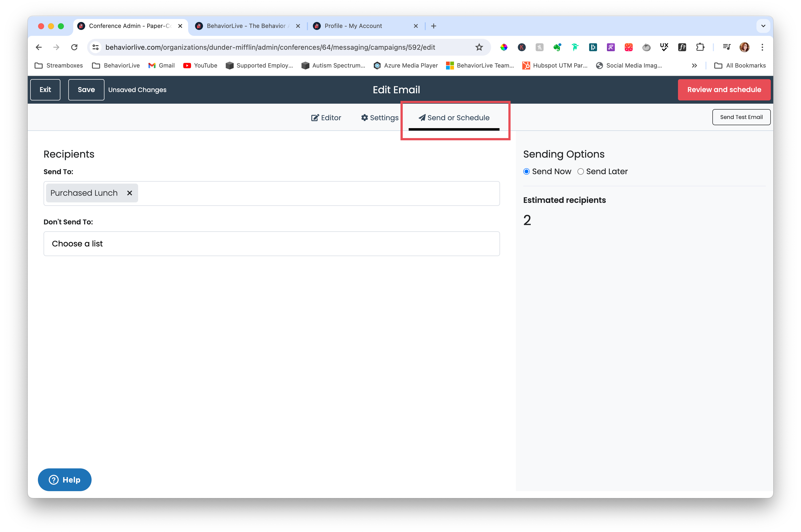
Task: Open Hubspot UTM Par... bookmark
Action: tap(555, 66)
